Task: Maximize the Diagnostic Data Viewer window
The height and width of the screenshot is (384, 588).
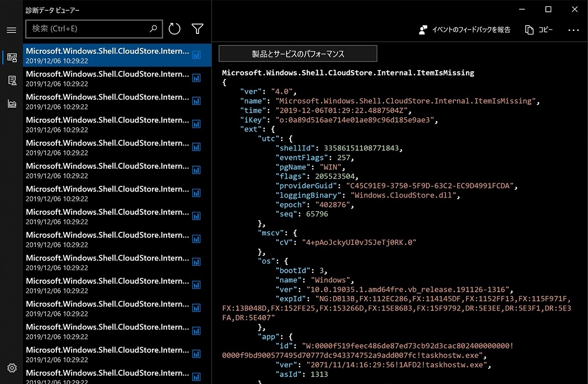Action: (x=548, y=9)
